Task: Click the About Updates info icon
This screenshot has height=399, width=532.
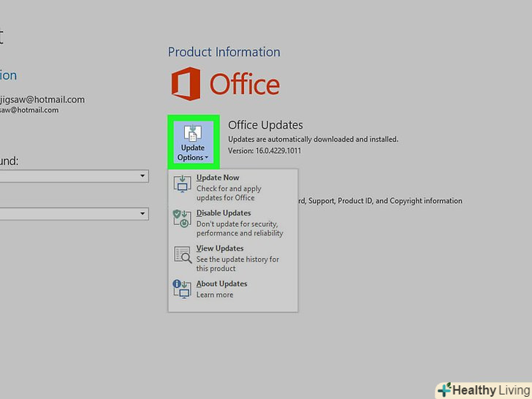Action: pyautogui.click(x=182, y=289)
